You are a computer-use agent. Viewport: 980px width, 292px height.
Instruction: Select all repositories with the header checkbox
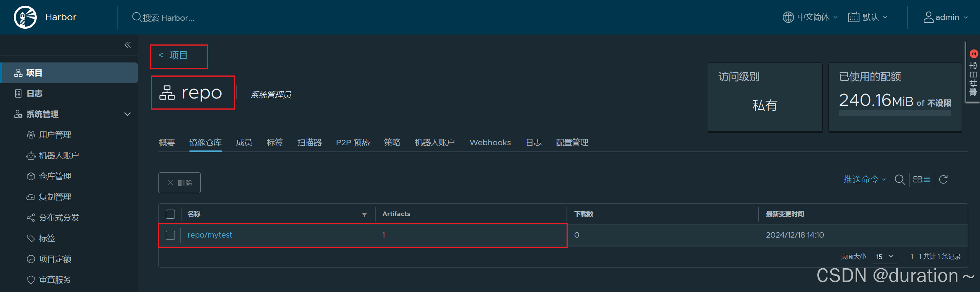[170, 214]
